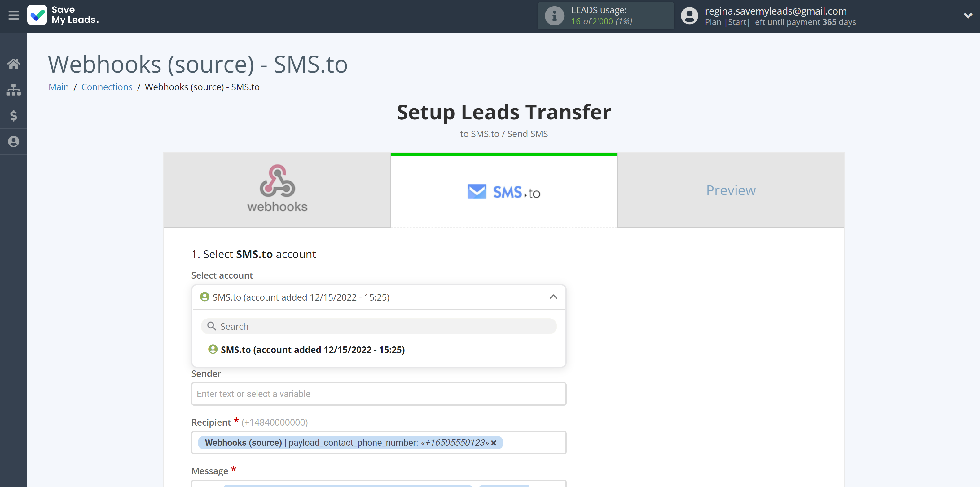Click the SMS.to service icon
980x487 pixels.
(476, 191)
